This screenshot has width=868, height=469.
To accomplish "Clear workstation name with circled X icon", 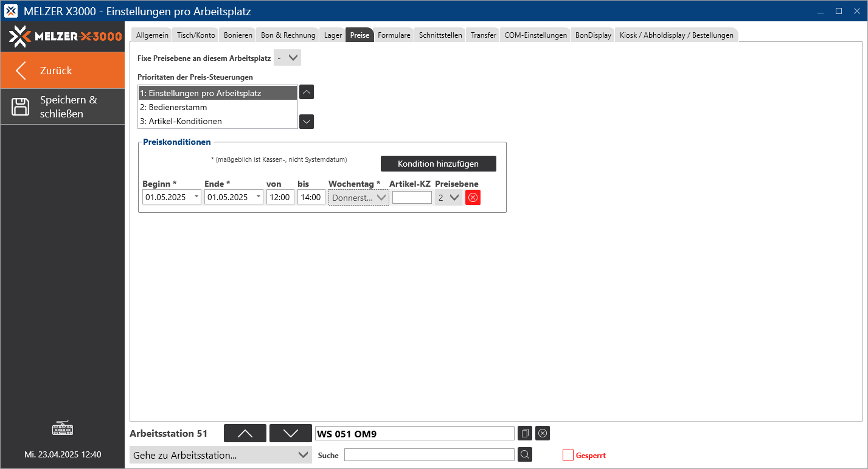I will [543, 433].
